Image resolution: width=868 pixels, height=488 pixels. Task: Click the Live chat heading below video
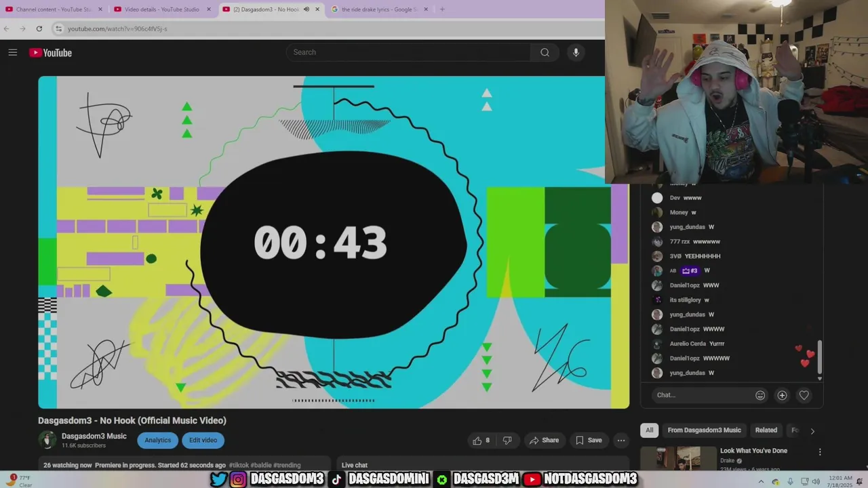355,466
